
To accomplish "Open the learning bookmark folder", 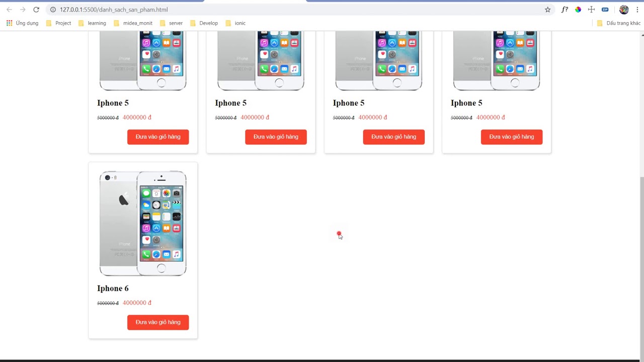I will pos(92,23).
